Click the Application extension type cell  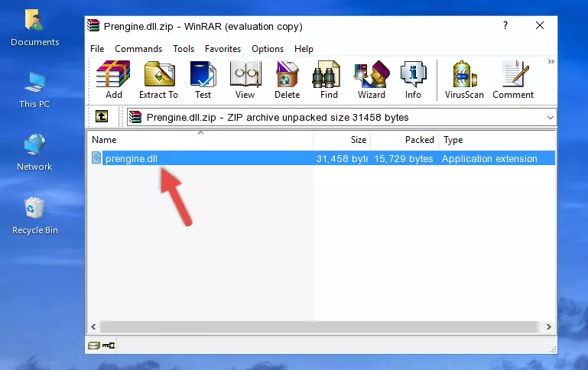pyautogui.click(x=489, y=159)
